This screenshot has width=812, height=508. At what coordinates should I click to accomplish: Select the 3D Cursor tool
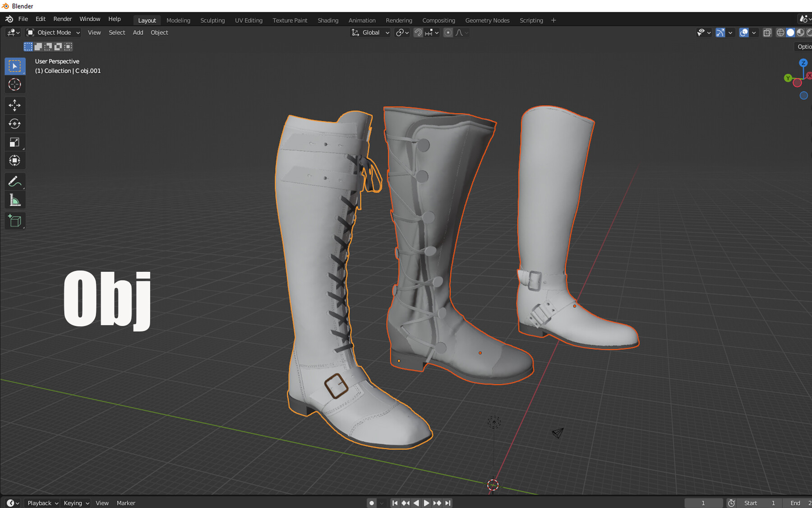(15, 84)
